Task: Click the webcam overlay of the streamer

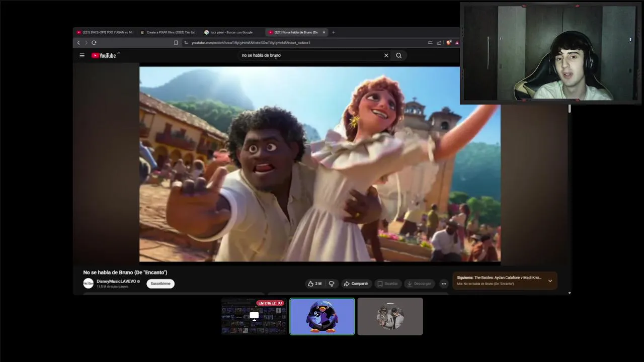Action: (x=550, y=53)
